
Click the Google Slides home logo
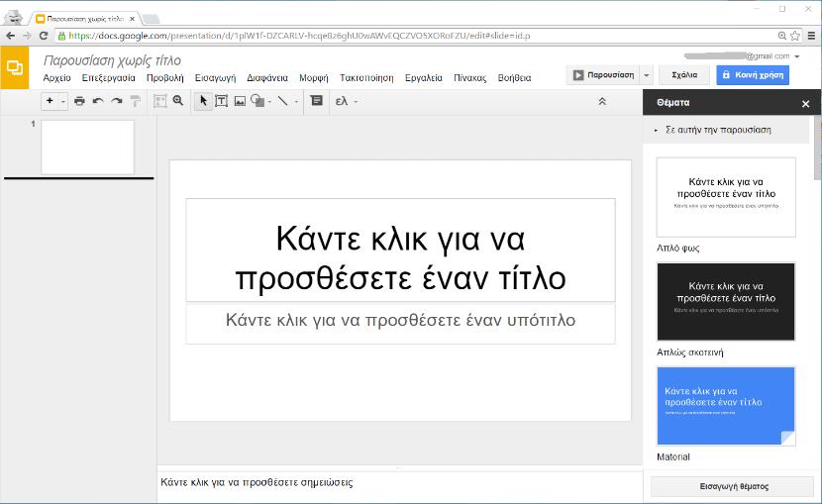coord(14,67)
